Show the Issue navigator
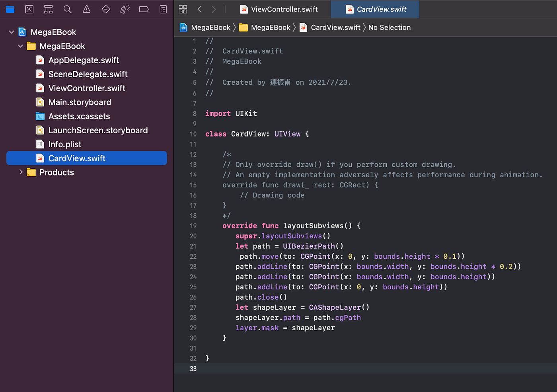The width and height of the screenshot is (557, 392). click(x=86, y=9)
